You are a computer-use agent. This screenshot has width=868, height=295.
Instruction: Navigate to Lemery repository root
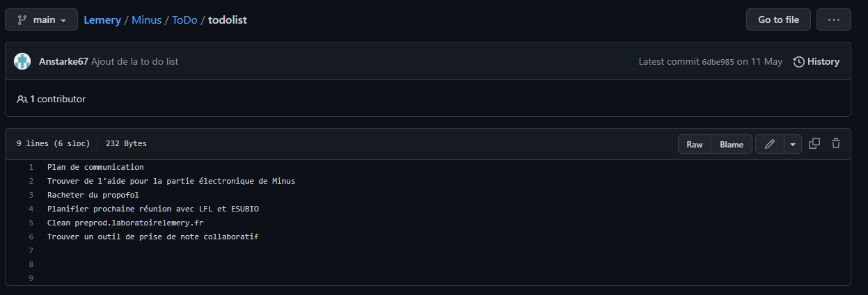[x=102, y=20]
